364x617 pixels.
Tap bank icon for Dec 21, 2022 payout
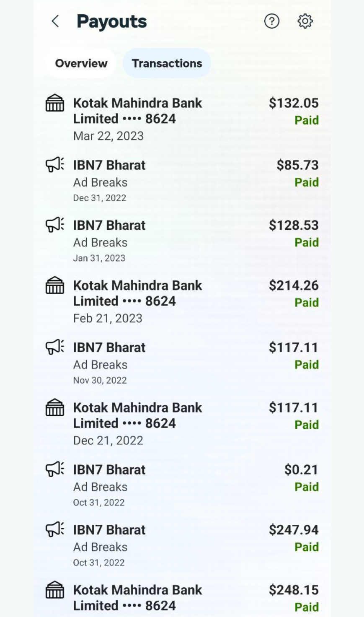tap(55, 407)
